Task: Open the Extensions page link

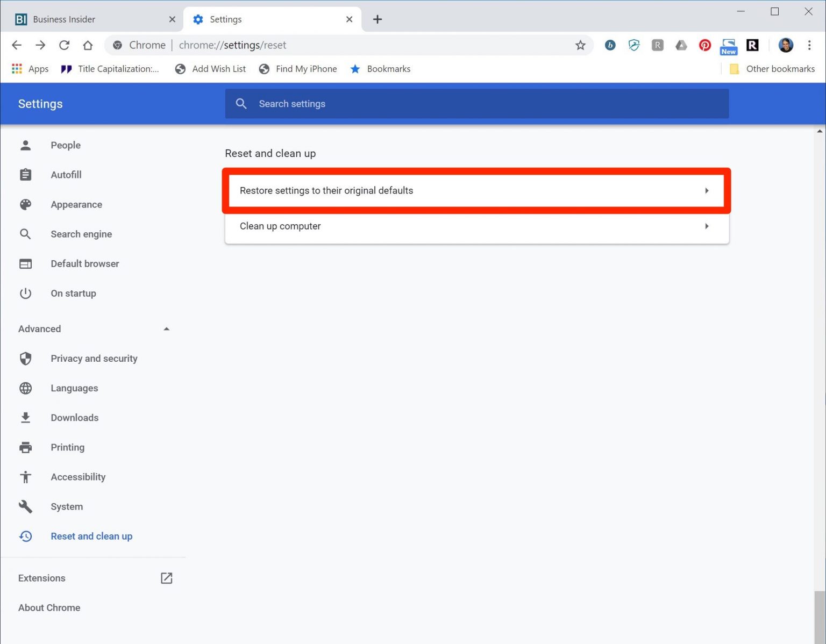Action: coord(166,578)
